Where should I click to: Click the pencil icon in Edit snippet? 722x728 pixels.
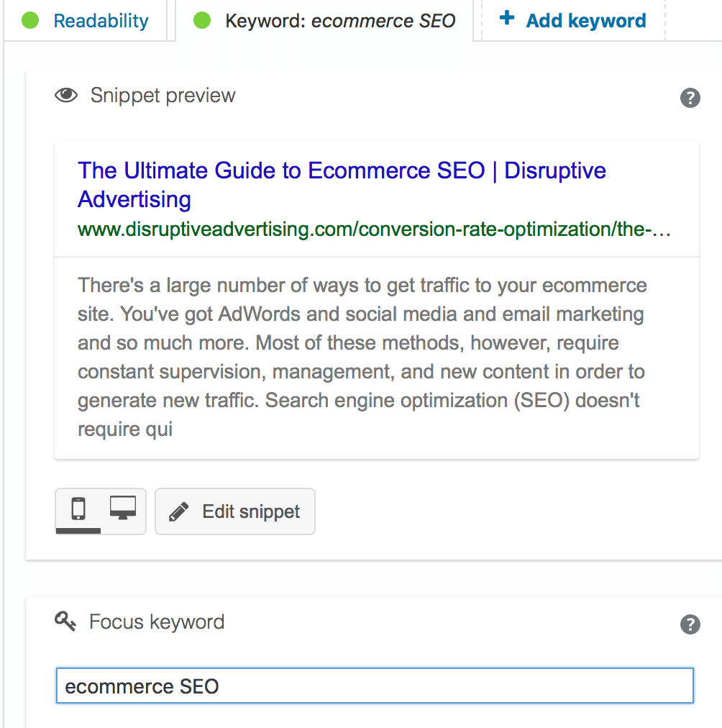click(178, 511)
